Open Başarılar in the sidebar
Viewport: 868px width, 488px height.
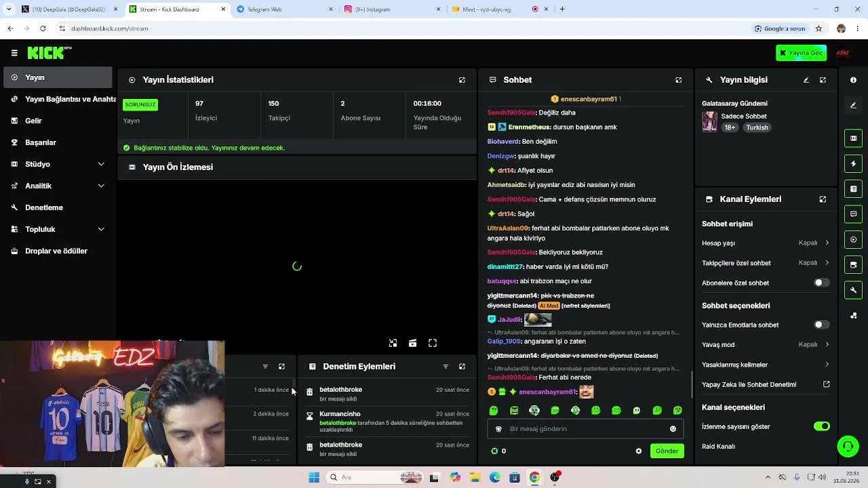coord(57,142)
